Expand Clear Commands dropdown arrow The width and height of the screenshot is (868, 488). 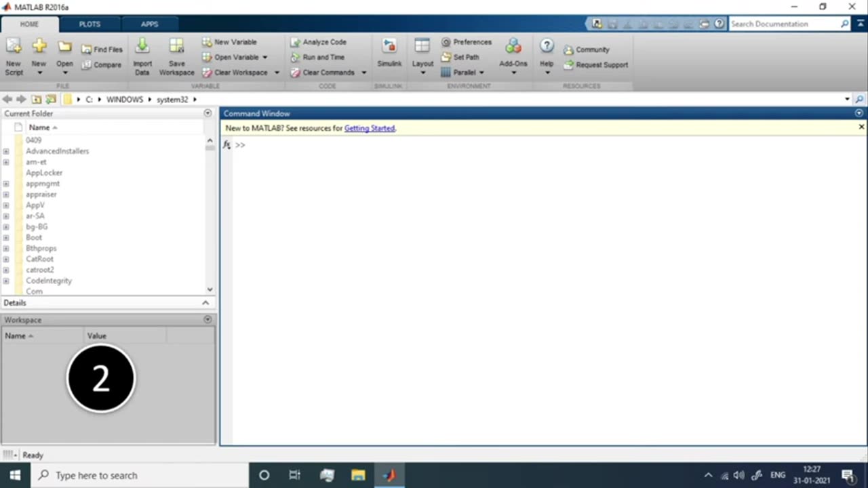pos(363,73)
